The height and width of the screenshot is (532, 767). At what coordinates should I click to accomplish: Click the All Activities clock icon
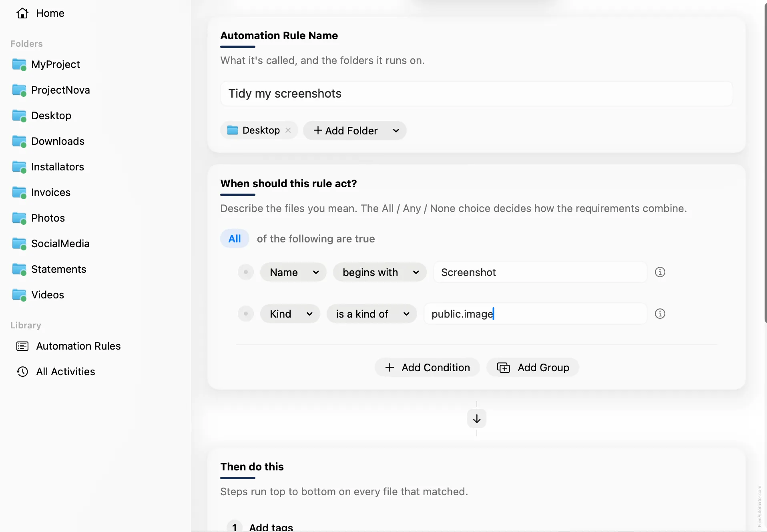22,372
